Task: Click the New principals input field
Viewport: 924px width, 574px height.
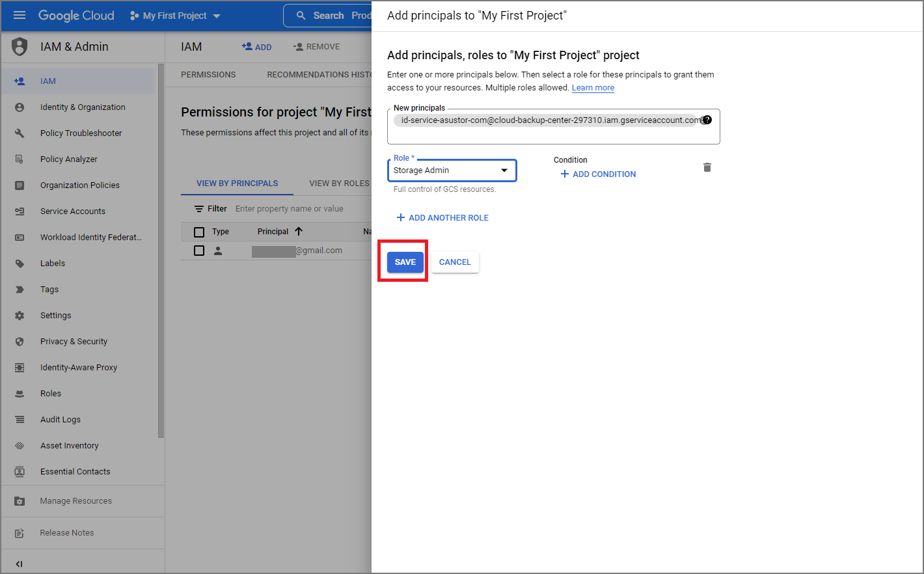Action: tap(554, 126)
